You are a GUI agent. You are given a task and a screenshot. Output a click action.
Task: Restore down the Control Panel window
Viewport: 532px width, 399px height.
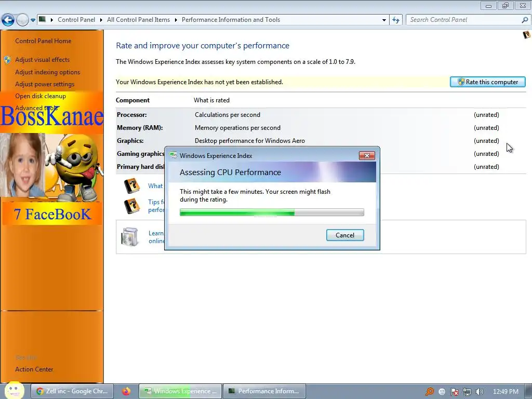(x=506, y=6)
